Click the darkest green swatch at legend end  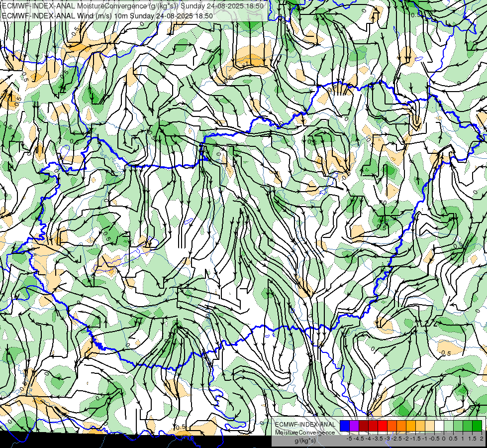[477, 426]
